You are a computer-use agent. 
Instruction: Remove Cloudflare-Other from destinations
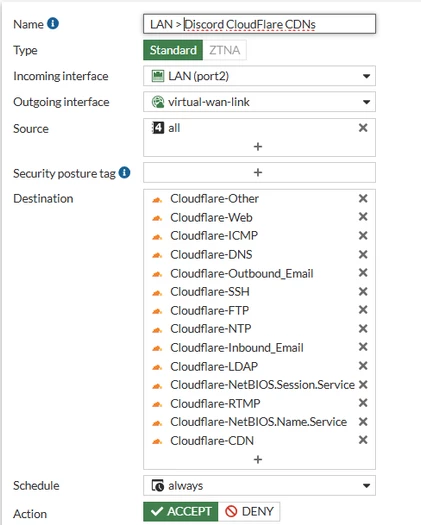click(x=363, y=198)
